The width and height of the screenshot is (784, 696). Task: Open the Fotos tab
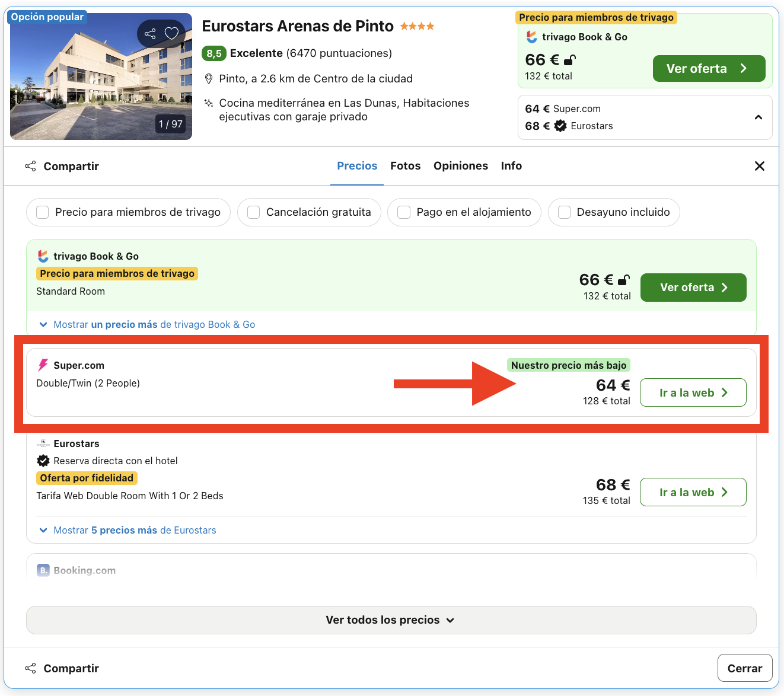[406, 166]
